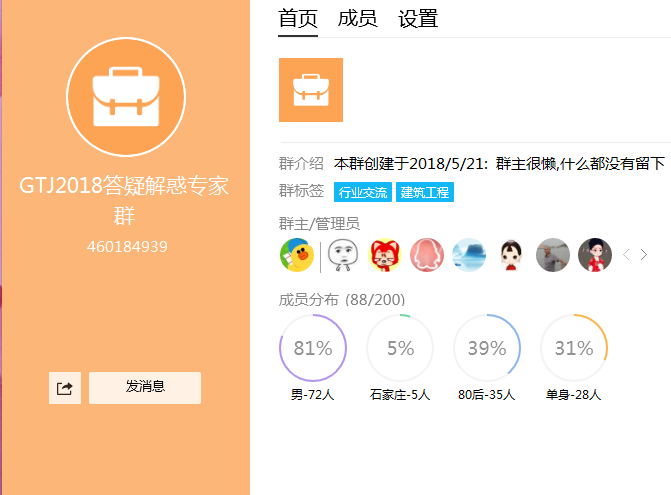671x495 pixels.
Task: Click the 5% 石家庄 distribution ring
Action: [400, 348]
